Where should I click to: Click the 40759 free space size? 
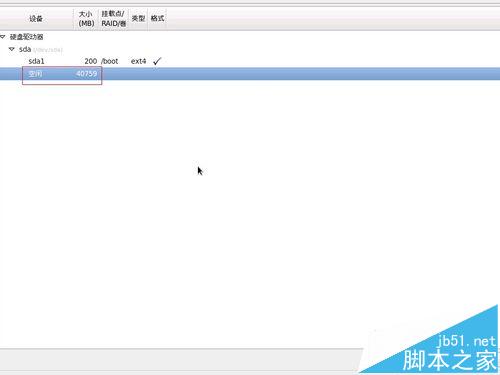coord(86,74)
